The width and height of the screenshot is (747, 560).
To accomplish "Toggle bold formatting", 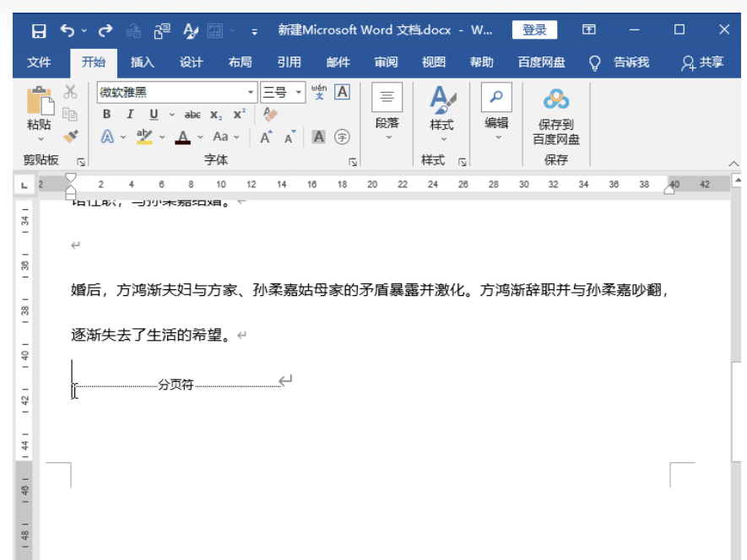I will (x=106, y=115).
